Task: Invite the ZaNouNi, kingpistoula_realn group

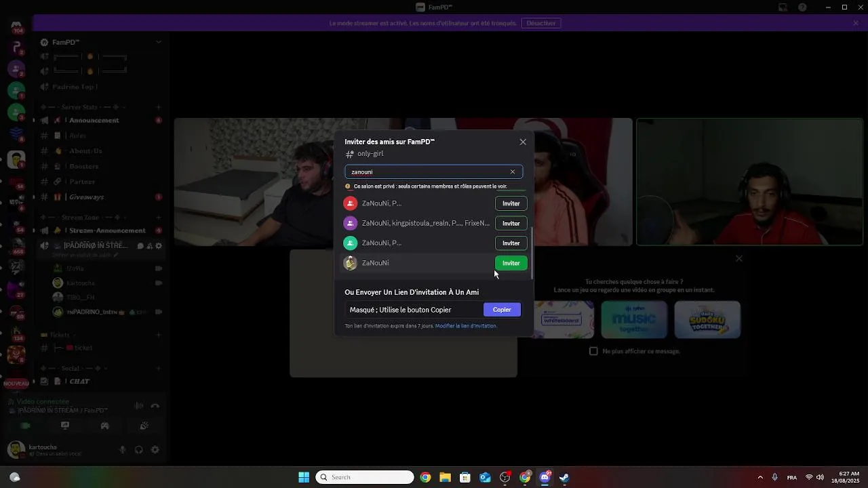Action: [511, 223]
